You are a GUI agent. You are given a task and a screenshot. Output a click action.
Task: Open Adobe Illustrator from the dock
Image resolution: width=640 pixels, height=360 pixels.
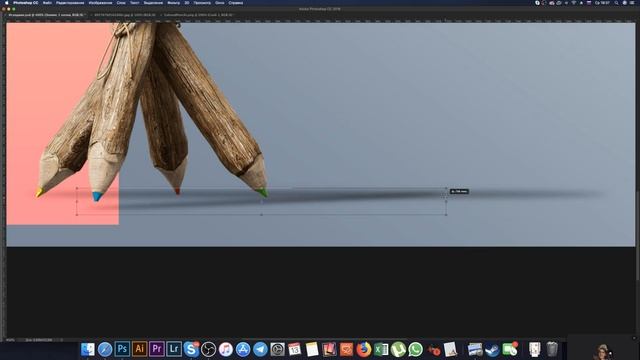tap(140, 349)
